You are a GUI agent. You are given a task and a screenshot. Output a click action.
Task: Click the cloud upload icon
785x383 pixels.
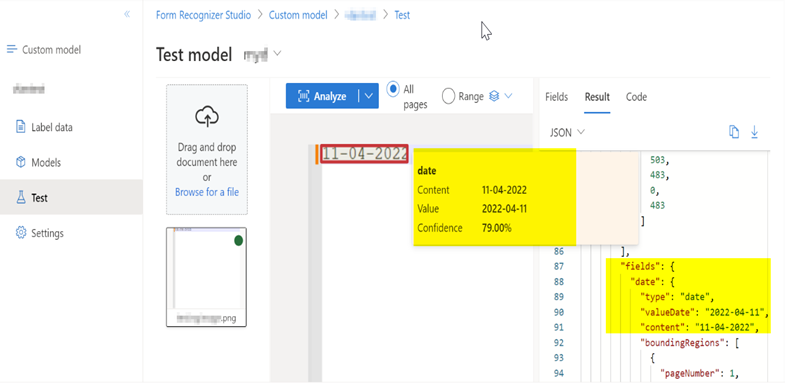click(207, 117)
